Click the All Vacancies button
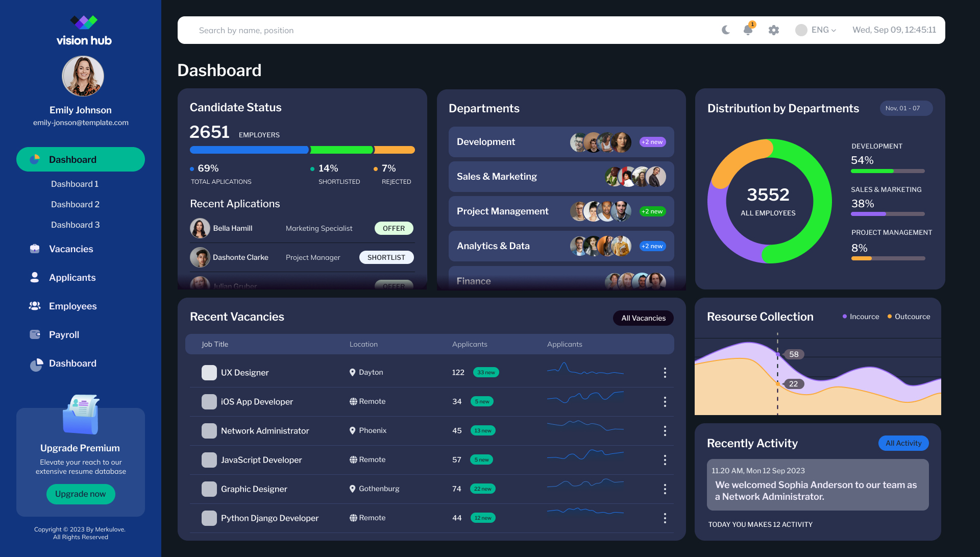This screenshot has height=557, width=980. [643, 318]
